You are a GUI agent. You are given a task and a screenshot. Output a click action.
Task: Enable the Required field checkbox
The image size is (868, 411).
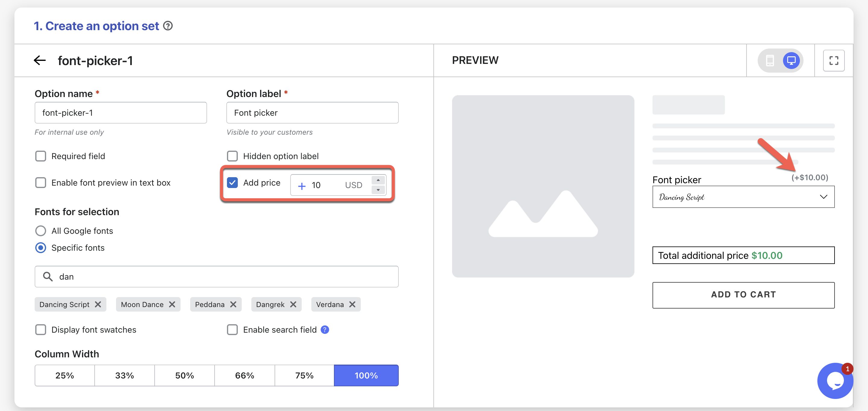click(x=41, y=156)
